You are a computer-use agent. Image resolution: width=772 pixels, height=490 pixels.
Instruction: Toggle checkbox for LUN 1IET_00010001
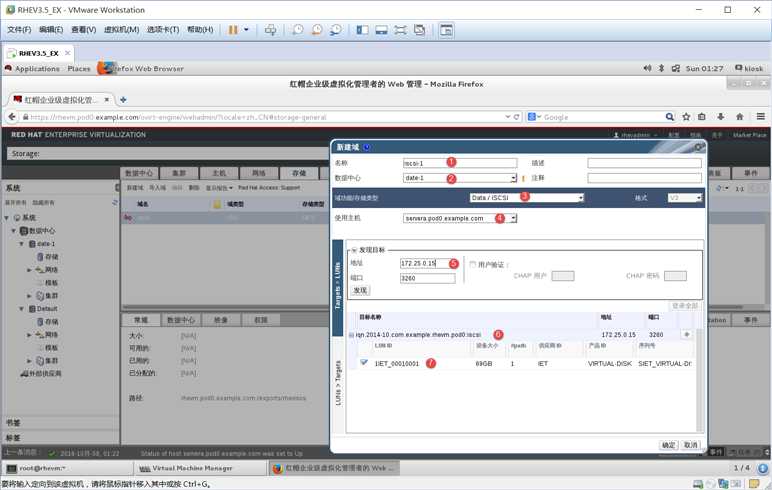click(364, 363)
